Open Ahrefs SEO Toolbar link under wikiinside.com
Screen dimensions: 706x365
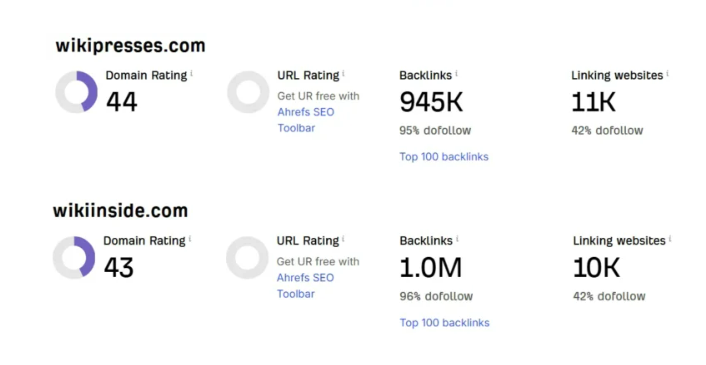pos(305,285)
